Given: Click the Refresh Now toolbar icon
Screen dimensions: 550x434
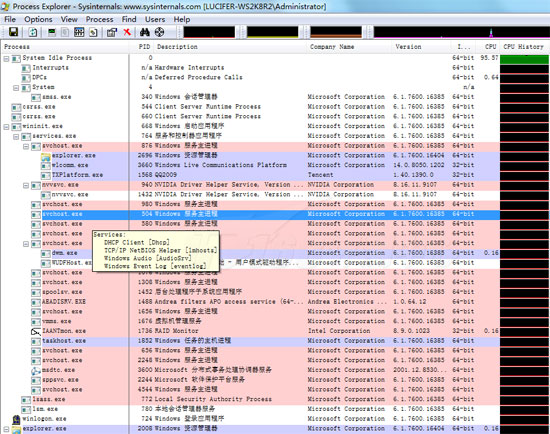Looking at the screenshot, I should (x=33, y=32).
